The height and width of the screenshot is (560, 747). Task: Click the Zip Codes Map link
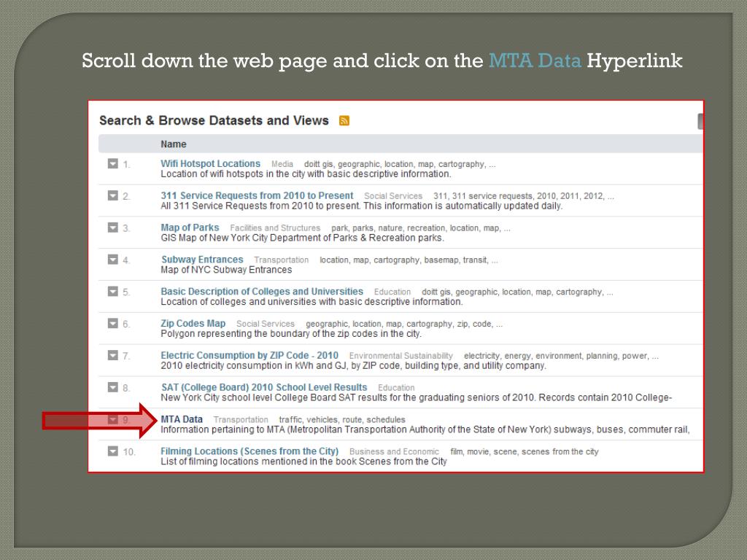pos(193,323)
